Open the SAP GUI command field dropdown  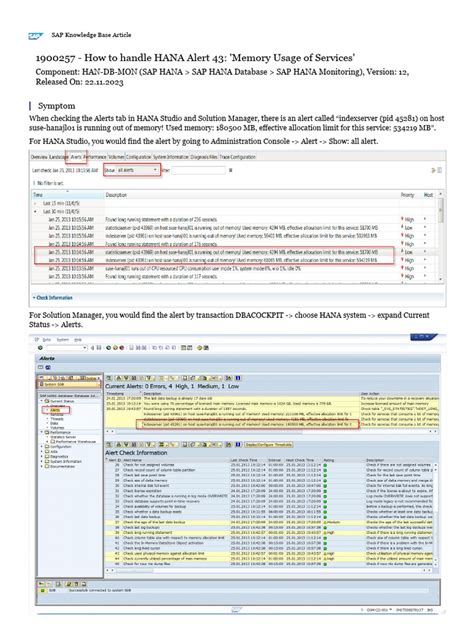coord(85,347)
